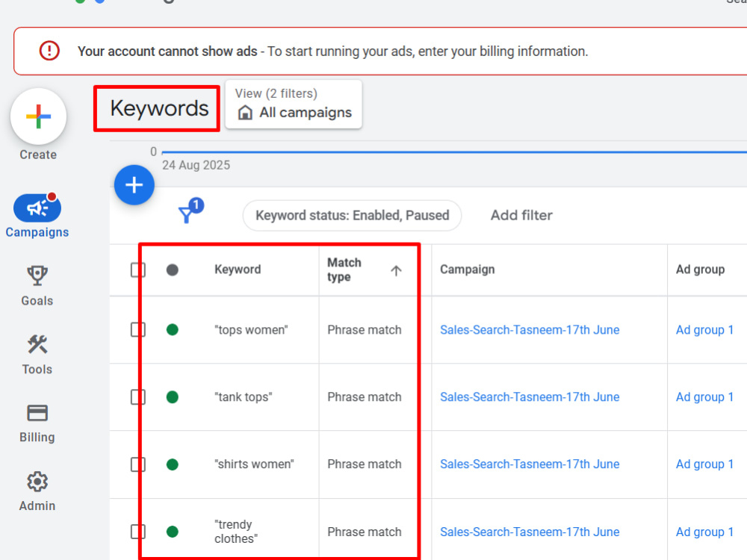This screenshot has width=747, height=560.
Task: Click the Goals label in sidebar
Action: [37, 300]
